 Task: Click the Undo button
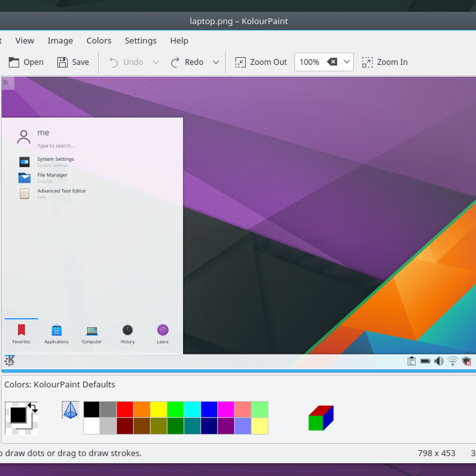point(126,62)
